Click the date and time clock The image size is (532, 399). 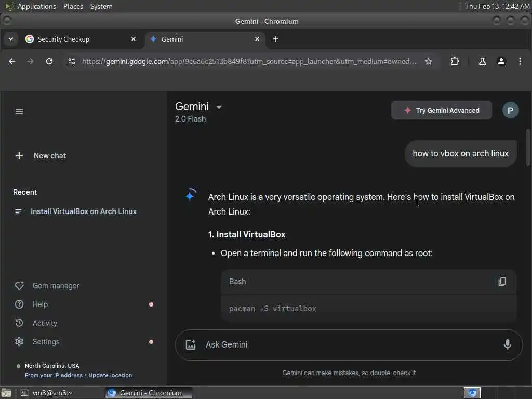coord(497,6)
